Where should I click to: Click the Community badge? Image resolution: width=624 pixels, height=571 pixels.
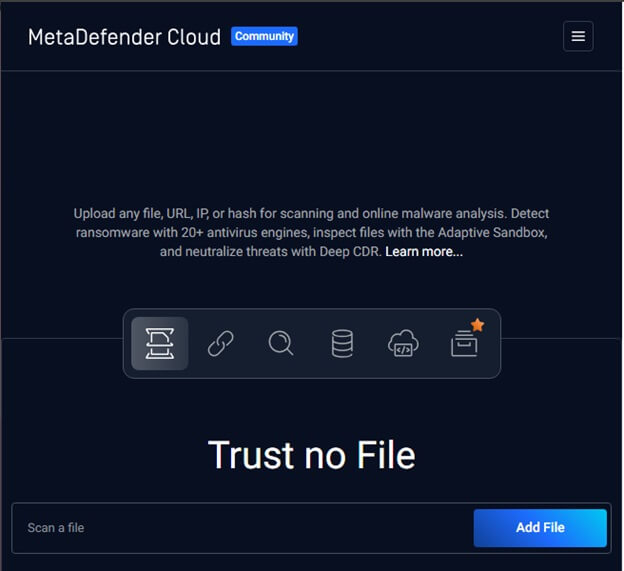tap(264, 36)
